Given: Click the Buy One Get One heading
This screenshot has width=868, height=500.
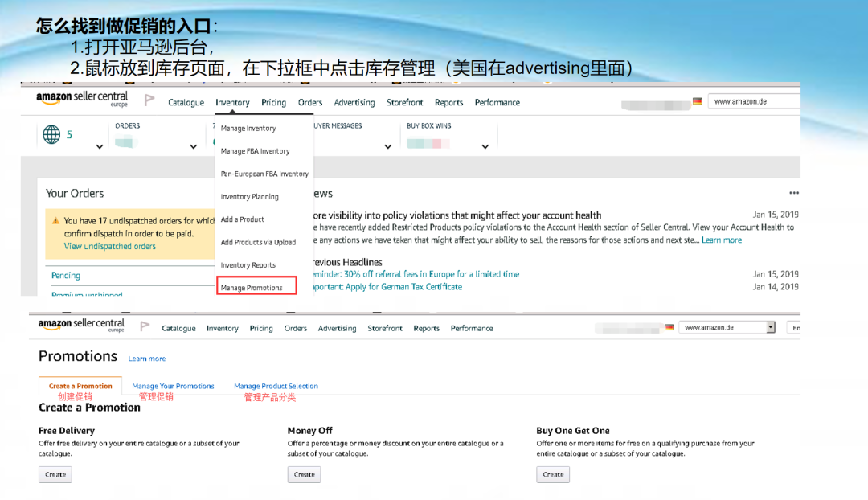Looking at the screenshot, I should [572, 431].
